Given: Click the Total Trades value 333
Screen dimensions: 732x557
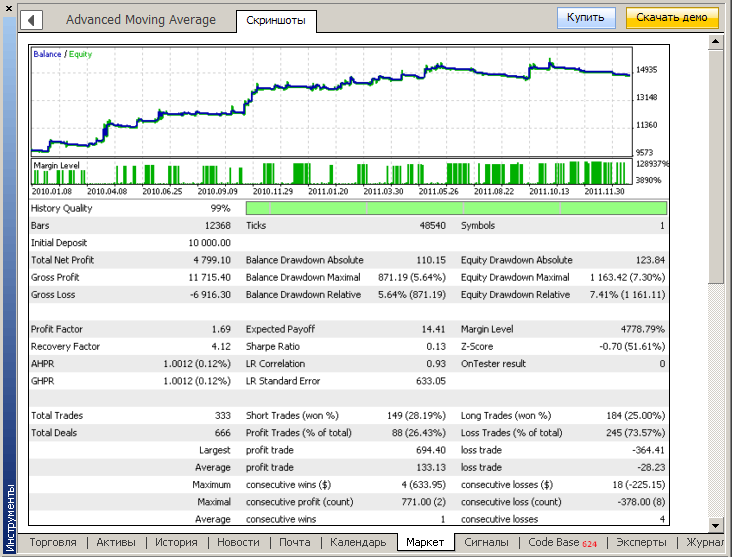Looking at the screenshot, I should (x=223, y=416).
